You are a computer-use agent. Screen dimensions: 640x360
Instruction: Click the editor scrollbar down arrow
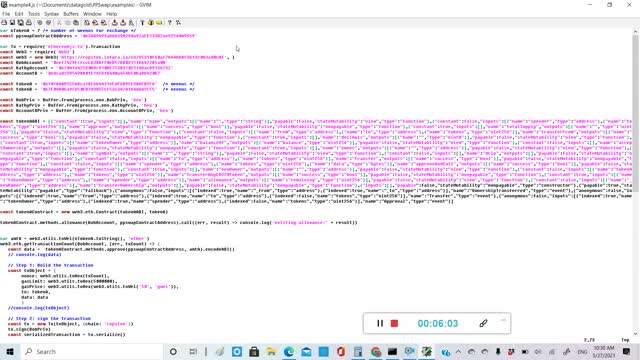(635, 333)
